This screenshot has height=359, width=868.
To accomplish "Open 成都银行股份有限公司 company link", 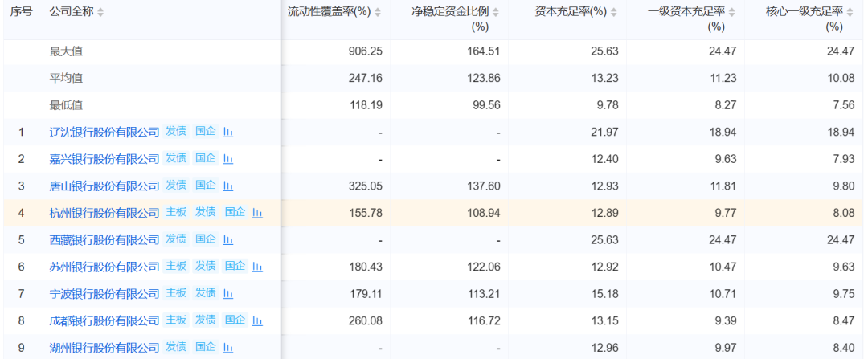I will [104, 320].
